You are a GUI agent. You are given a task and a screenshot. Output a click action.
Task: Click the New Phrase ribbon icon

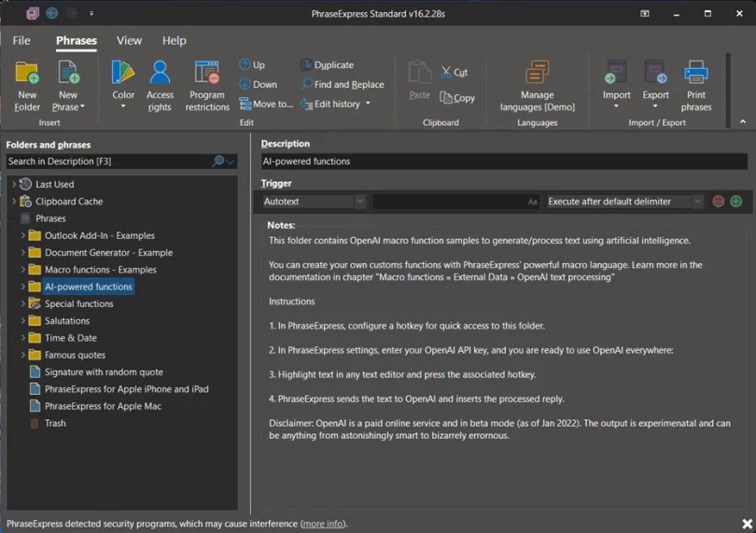coord(68,73)
